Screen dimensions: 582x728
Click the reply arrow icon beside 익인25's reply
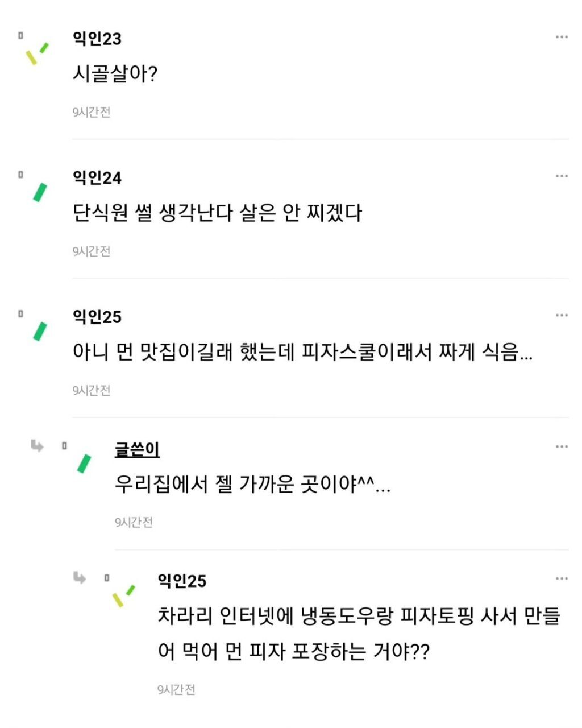coord(80,578)
